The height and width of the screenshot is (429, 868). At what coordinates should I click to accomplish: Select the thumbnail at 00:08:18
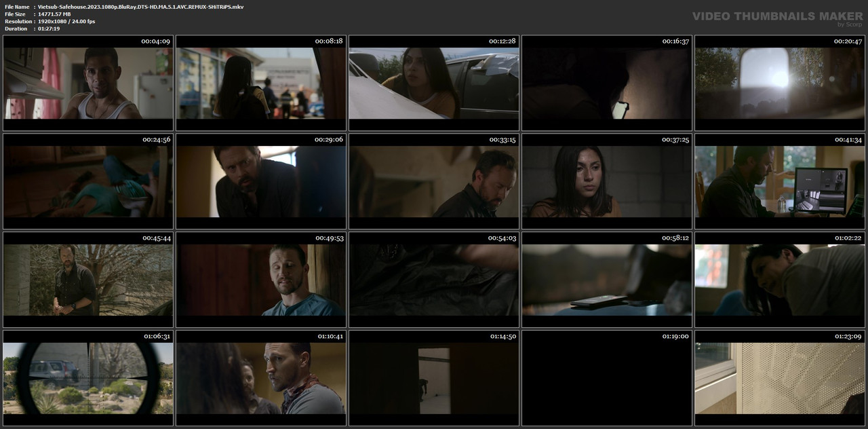click(261, 83)
